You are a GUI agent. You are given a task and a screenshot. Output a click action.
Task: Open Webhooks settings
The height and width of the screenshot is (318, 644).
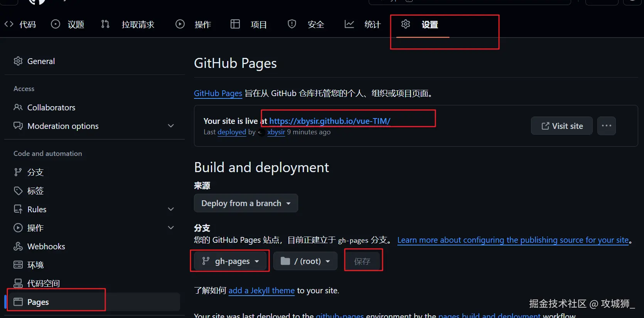94,246
